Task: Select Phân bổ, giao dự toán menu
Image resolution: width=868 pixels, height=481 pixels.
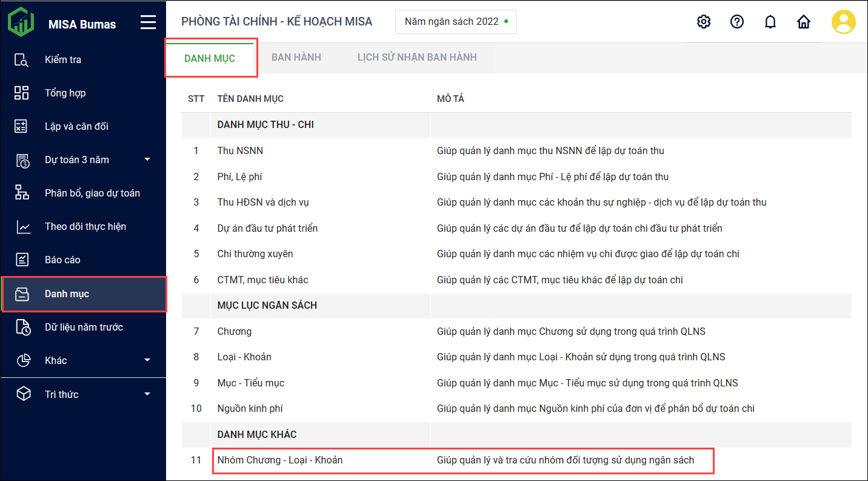Action: click(x=92, y=193)
